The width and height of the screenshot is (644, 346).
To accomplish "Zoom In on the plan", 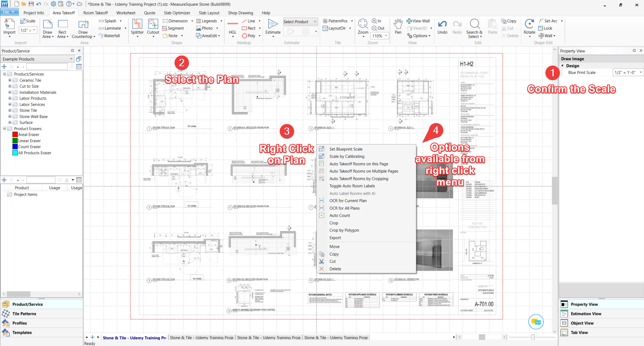I will (377, 21).
